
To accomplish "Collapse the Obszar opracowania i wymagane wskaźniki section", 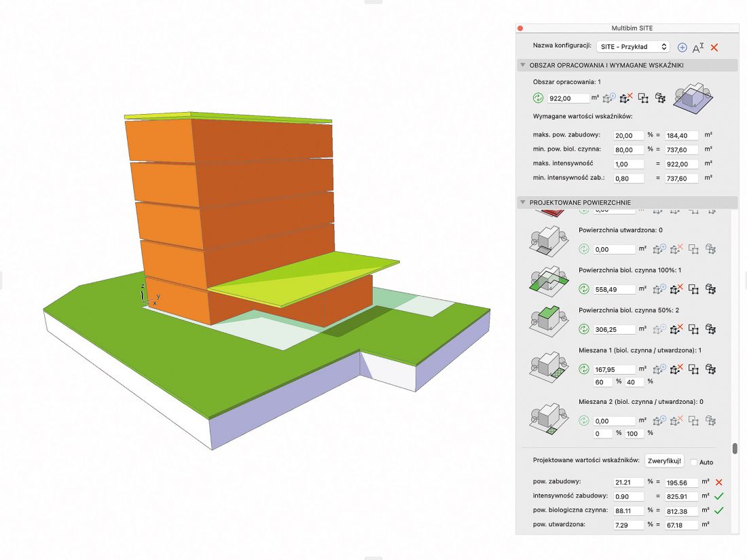I will click(523, 64).
